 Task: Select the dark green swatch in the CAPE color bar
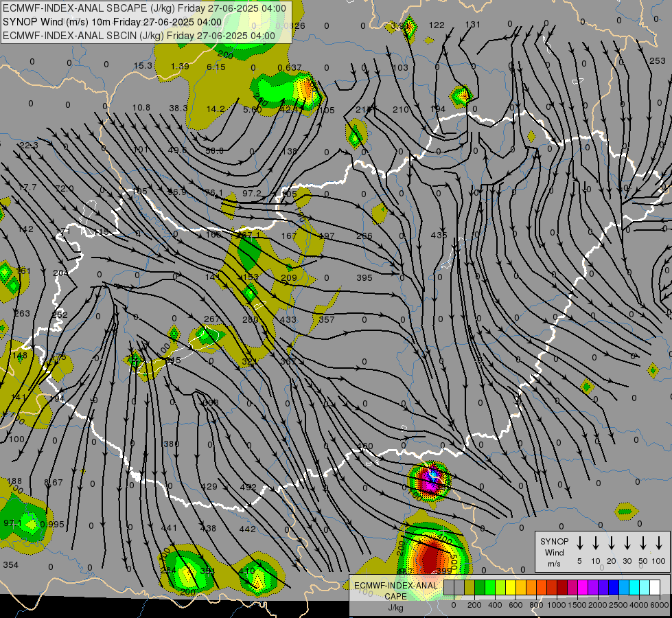pyautogui.click(x=480, y=588)
